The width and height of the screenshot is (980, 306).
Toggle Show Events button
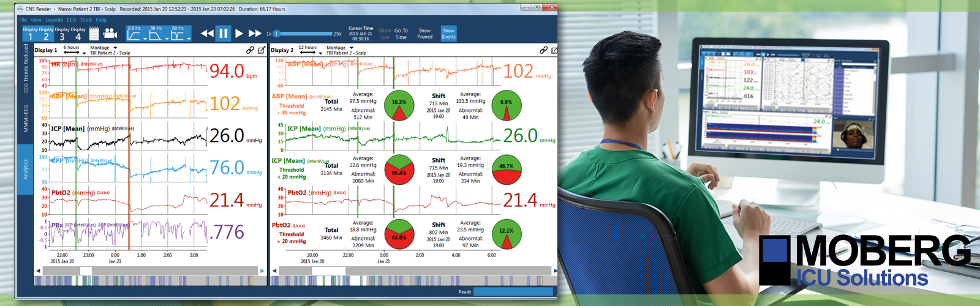(448, 34)
